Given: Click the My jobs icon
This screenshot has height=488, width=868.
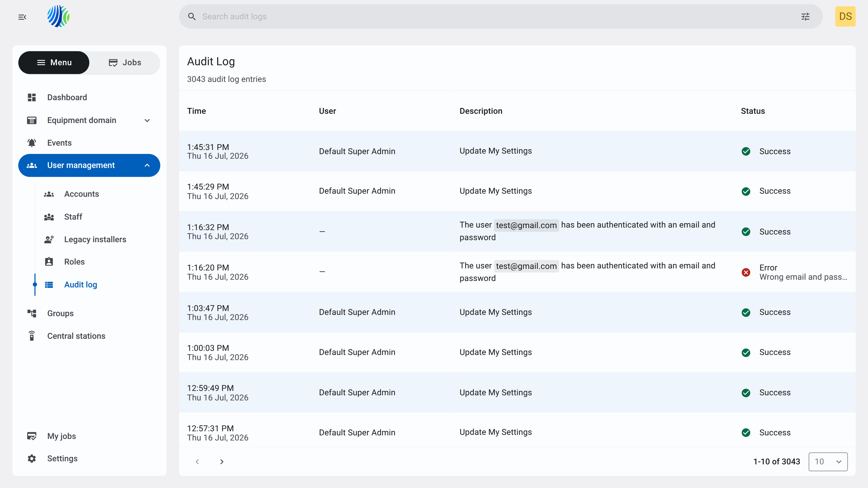Looking at the screenshot, I should [x=32, y=436].
